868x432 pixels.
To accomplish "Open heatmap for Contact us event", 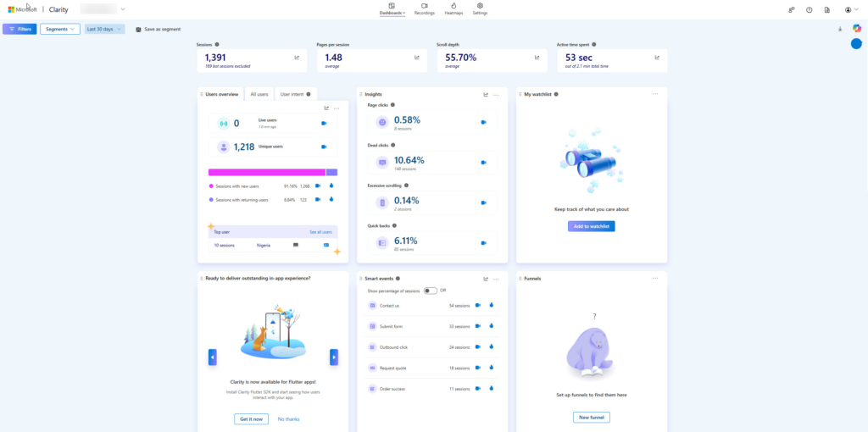I will [491, 305].
